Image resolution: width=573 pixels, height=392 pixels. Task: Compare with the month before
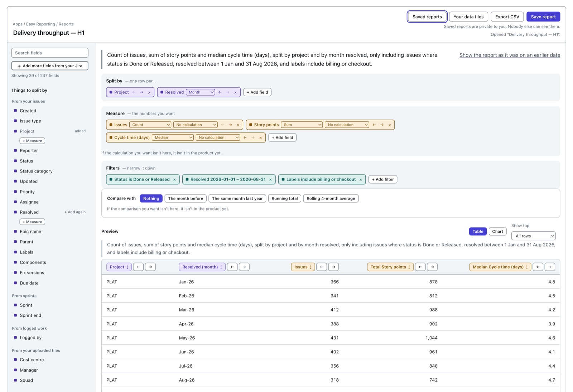click(x=186, y=199)
